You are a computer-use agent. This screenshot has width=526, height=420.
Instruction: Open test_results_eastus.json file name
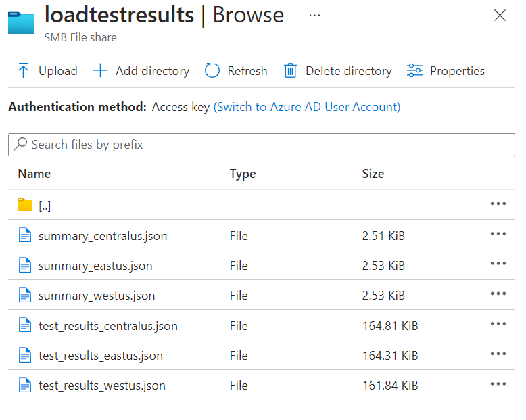coord(101,356)
